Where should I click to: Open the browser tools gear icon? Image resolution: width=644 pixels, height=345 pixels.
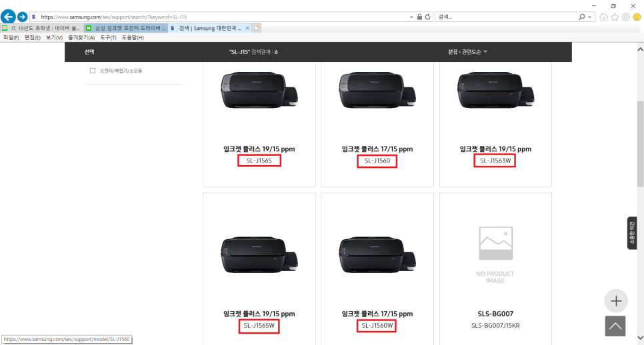(625, 17)
